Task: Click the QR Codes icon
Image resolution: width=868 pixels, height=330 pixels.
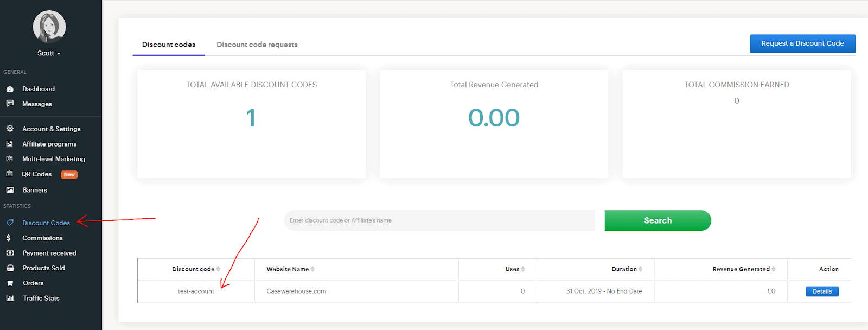Action: pyautogui.click(x=10, y=174)
